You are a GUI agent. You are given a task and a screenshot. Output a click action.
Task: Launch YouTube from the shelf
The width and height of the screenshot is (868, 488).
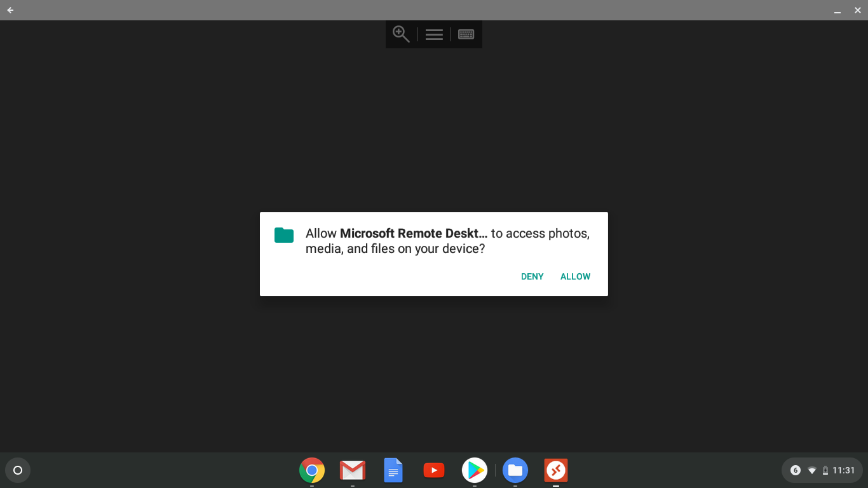coord(434,470)
